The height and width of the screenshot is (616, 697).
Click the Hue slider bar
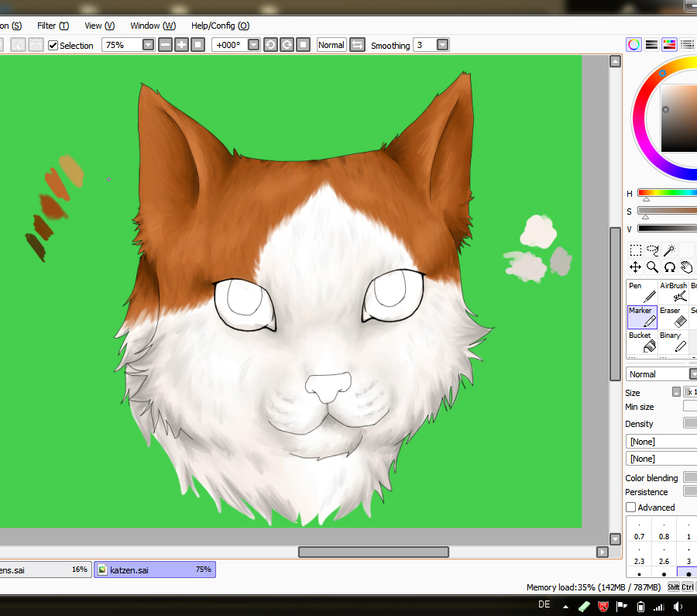tap(667, 193)
